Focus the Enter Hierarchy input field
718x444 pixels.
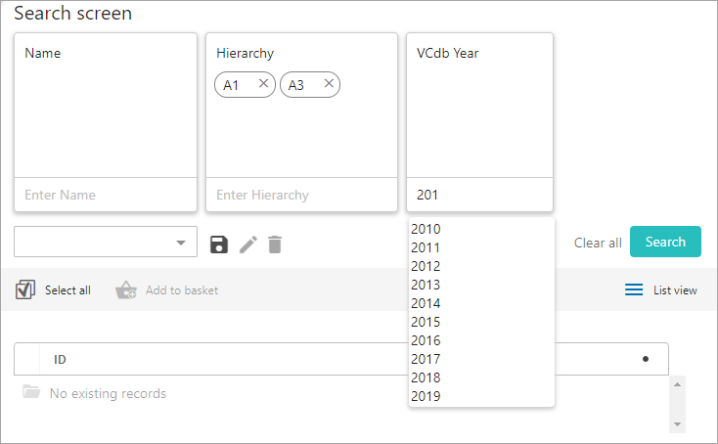coord(302,195)
